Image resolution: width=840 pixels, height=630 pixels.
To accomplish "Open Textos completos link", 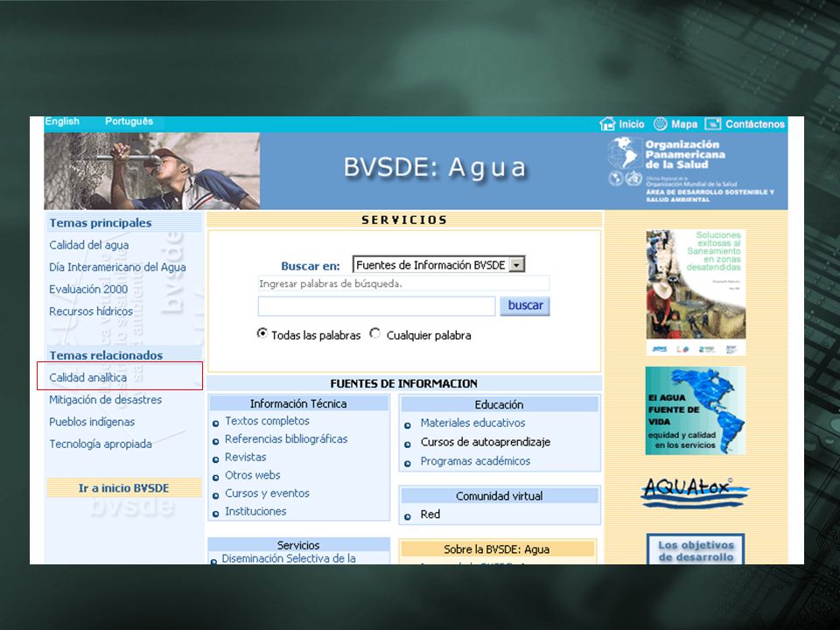I will (x=268, y=421).
